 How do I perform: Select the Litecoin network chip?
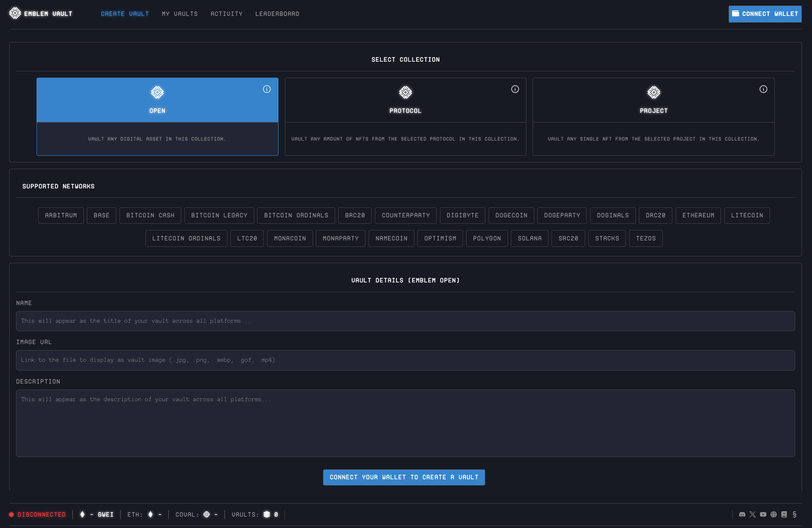point(747,215)
